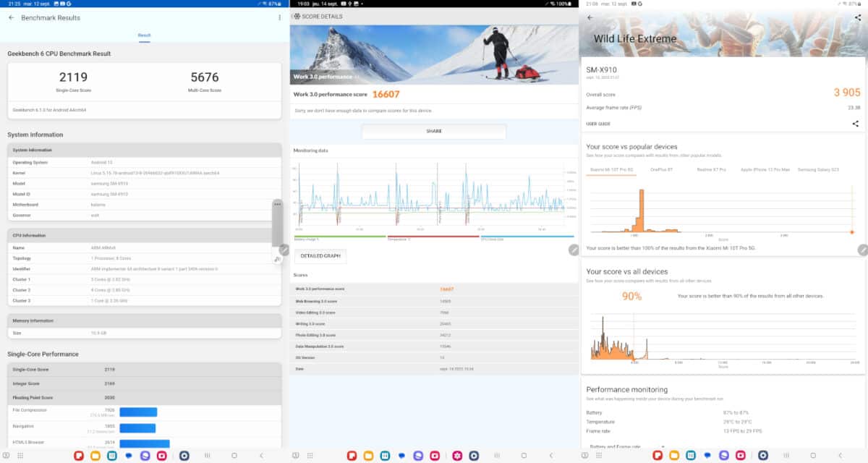Click the single-core score 2119
868x463 pixels.
[x=73, y=77]
